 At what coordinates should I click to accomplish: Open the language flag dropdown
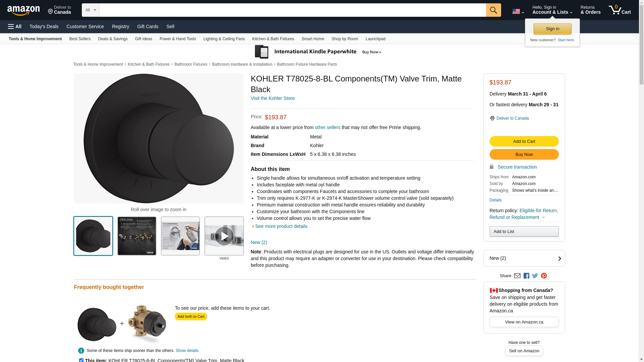(x=518, y=12)
